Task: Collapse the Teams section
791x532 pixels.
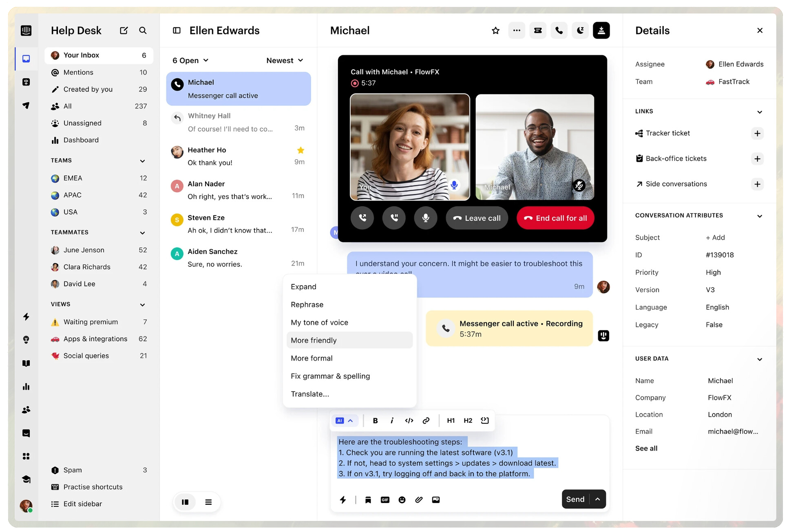Action: pyautogui.click(x=142, y=161)
